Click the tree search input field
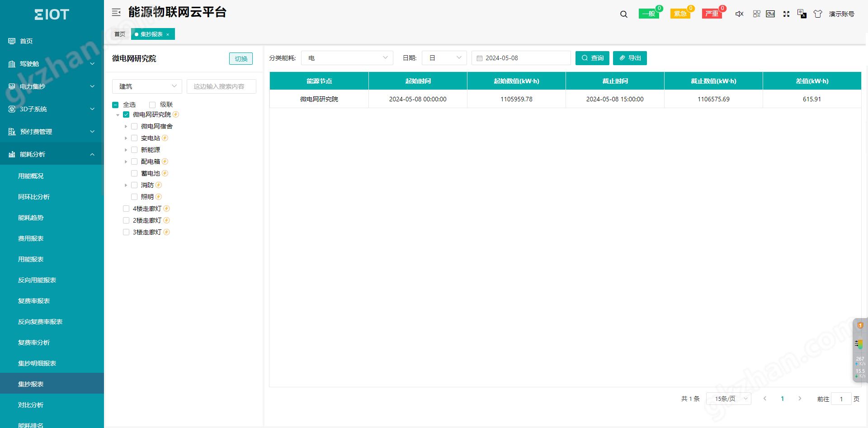Screen dimensions: 868x428 pyautogui.click(x=222, y=86)
